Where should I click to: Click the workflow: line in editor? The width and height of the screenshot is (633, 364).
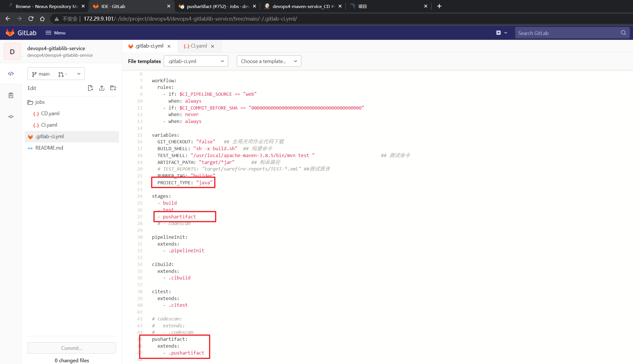(x=164, y=81)
